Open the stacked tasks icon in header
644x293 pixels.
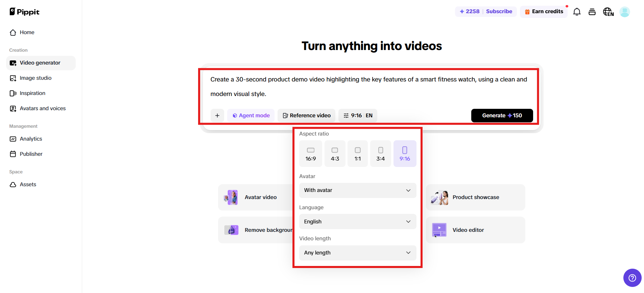point(592,12)
